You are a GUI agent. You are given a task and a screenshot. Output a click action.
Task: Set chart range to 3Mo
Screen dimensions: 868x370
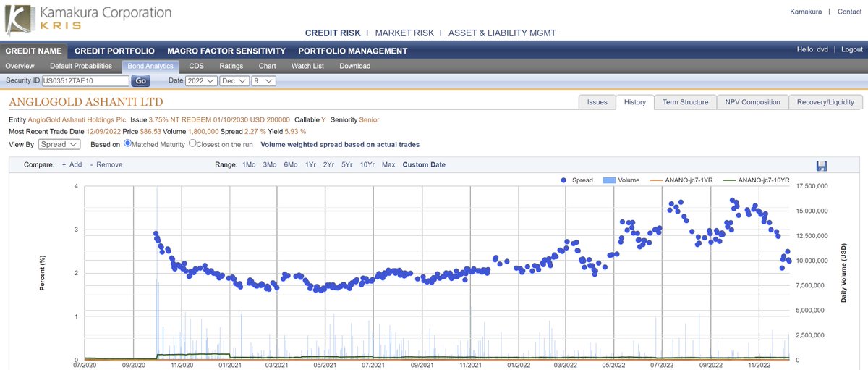click(270, 164)
